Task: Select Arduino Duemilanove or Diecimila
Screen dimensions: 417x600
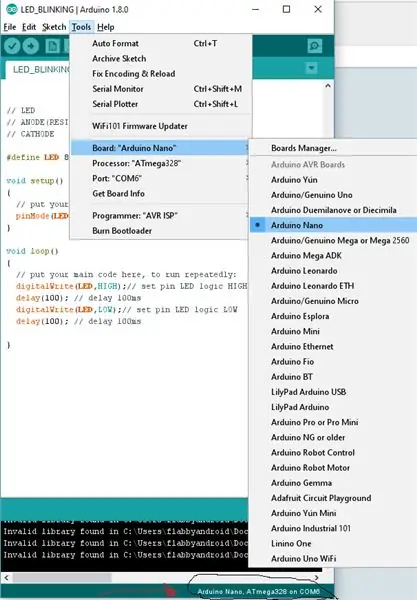Action: [333, 210]
